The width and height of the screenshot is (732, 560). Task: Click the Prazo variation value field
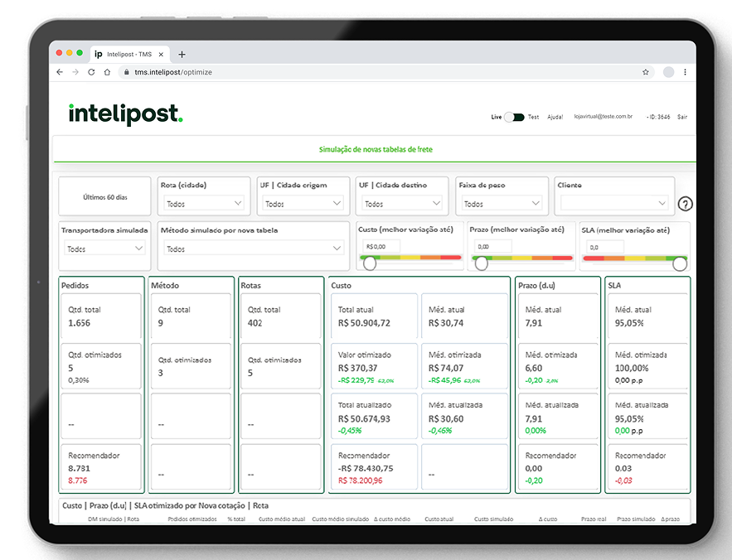pos(493,246)
